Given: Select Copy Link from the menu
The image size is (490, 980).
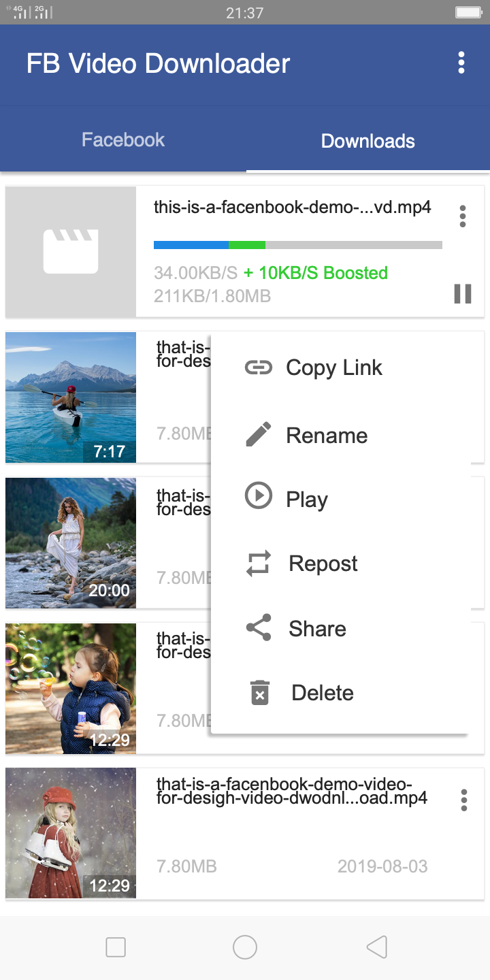Looking at the screenshot, I should pos(334,367).
